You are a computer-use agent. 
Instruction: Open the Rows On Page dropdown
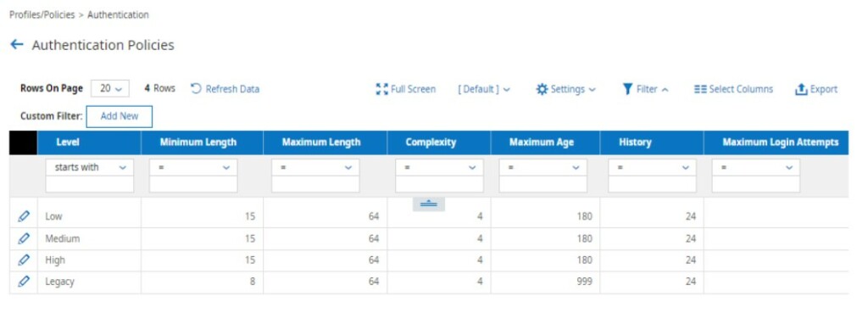pos(109,88)
